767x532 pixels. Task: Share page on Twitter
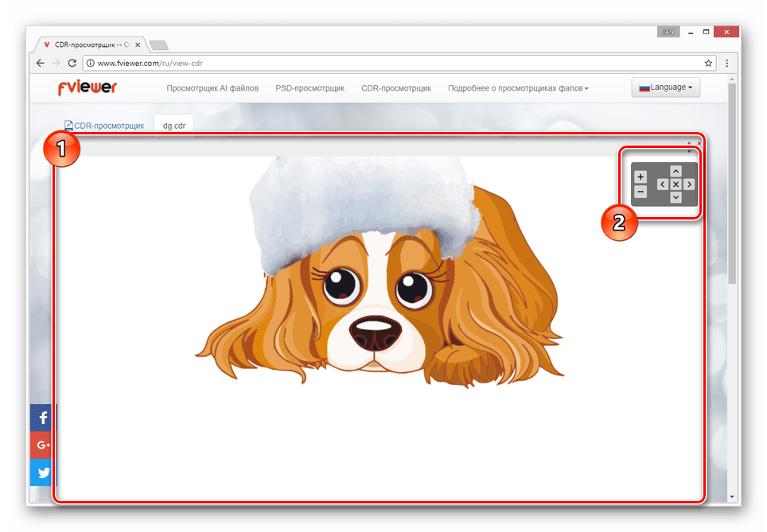[41, 472]
